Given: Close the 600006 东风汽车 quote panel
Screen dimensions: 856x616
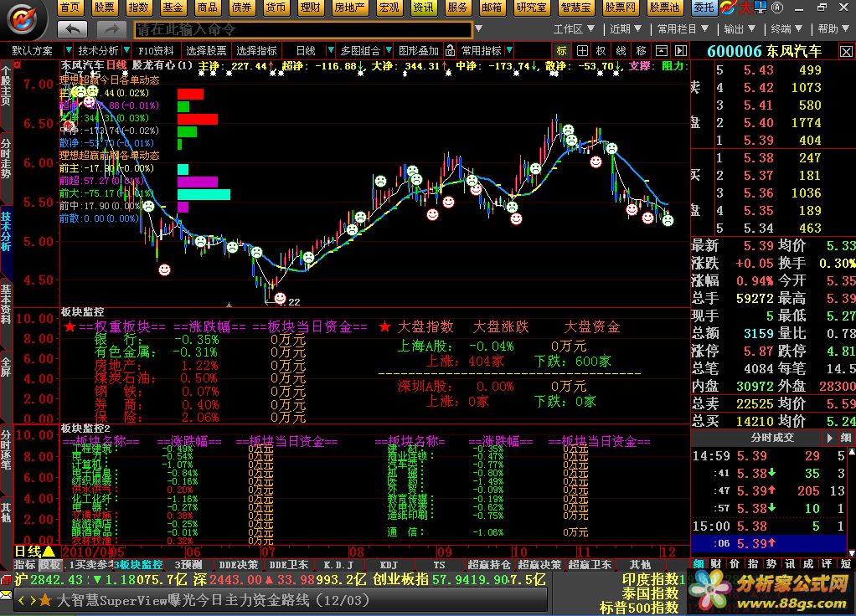Looking at the screenshot, I should click(x=846, y=52).
